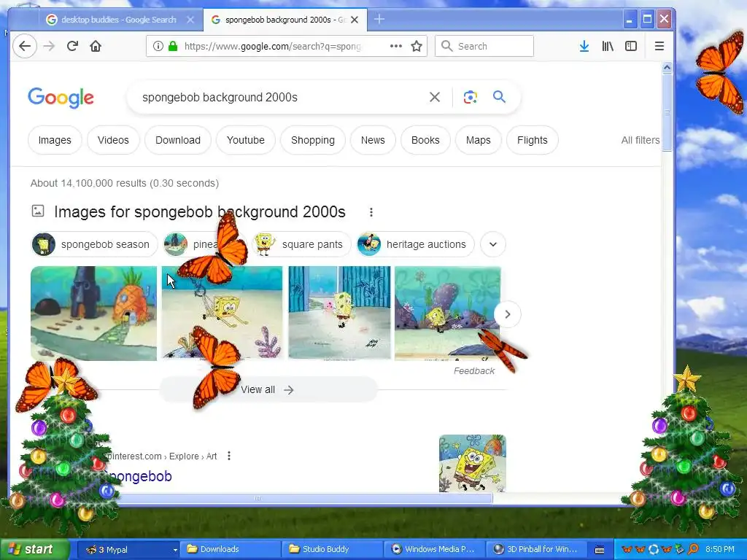This screenshot has height=560, width=747.
Task: Open Squidward house and pineapple thumbnail
Action: click(x=94, y=314)
